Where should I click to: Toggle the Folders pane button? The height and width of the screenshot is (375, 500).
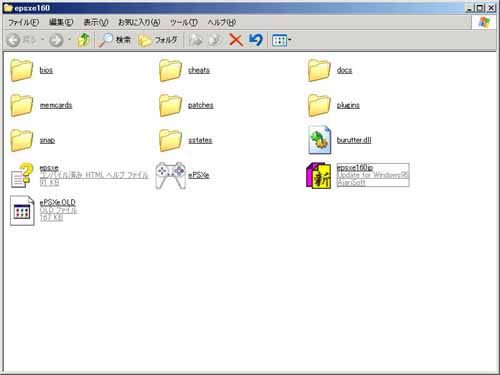pyautogui.click(x=158, y=40)
